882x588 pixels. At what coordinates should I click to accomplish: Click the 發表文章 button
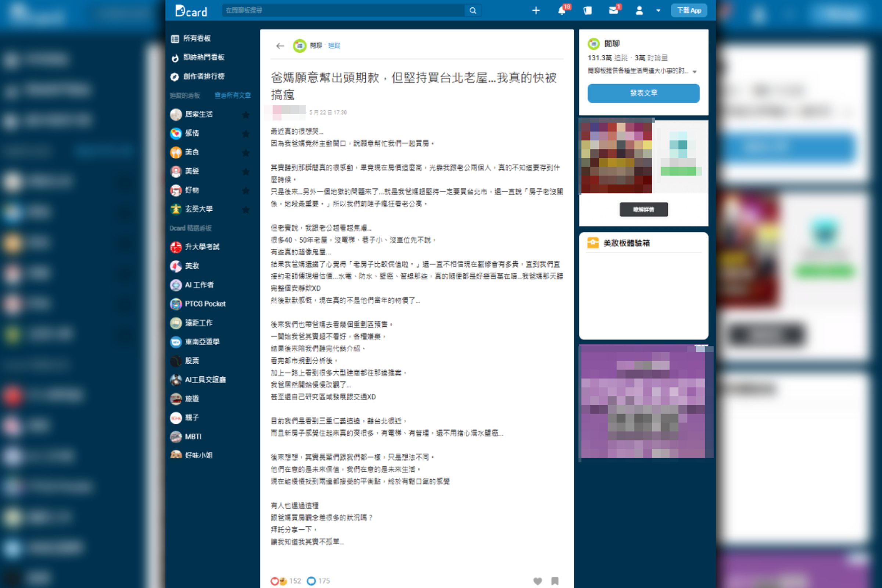point(643,93)
